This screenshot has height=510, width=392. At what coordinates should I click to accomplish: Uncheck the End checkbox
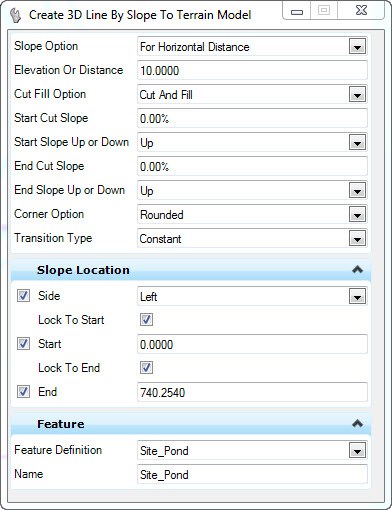click(23, 392)
